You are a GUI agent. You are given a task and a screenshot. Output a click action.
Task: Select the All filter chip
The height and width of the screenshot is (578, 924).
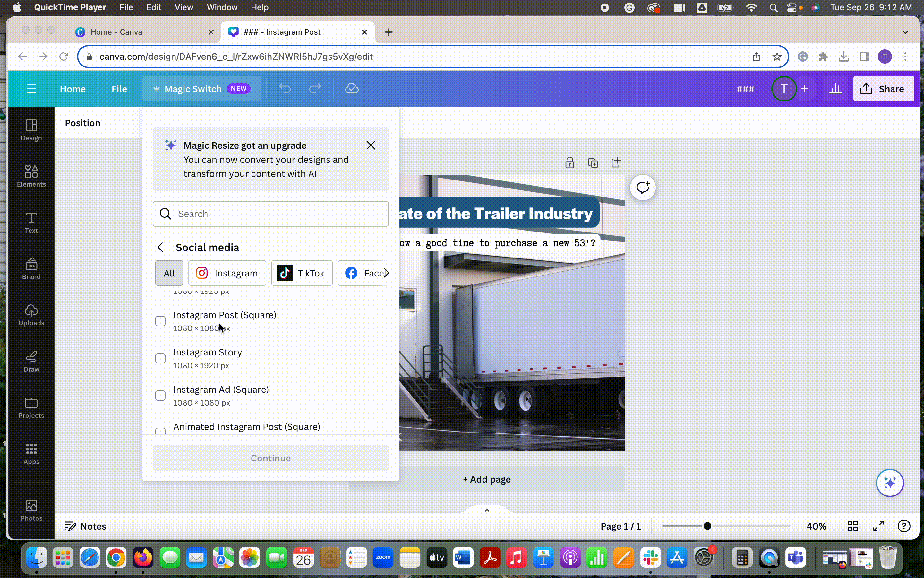point(169,273)
